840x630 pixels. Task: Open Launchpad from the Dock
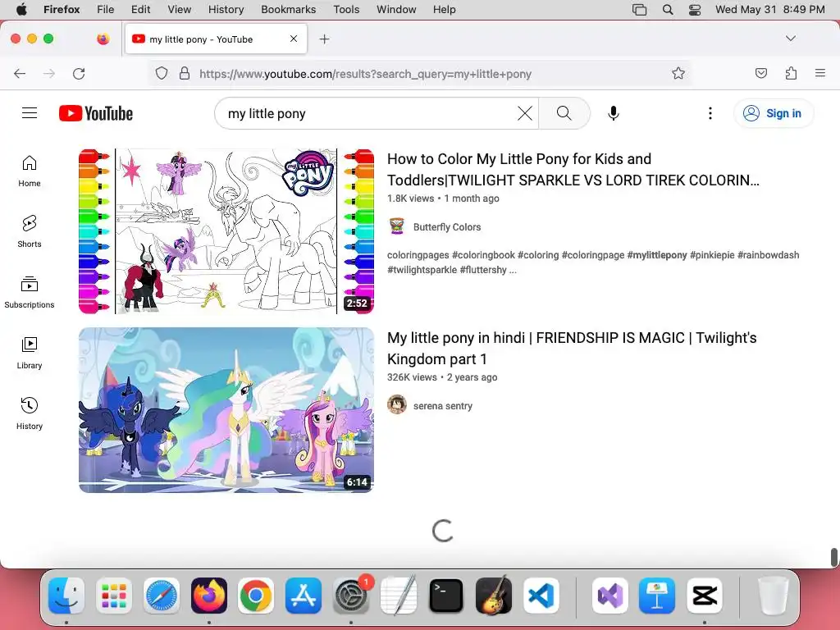[114, 596]
